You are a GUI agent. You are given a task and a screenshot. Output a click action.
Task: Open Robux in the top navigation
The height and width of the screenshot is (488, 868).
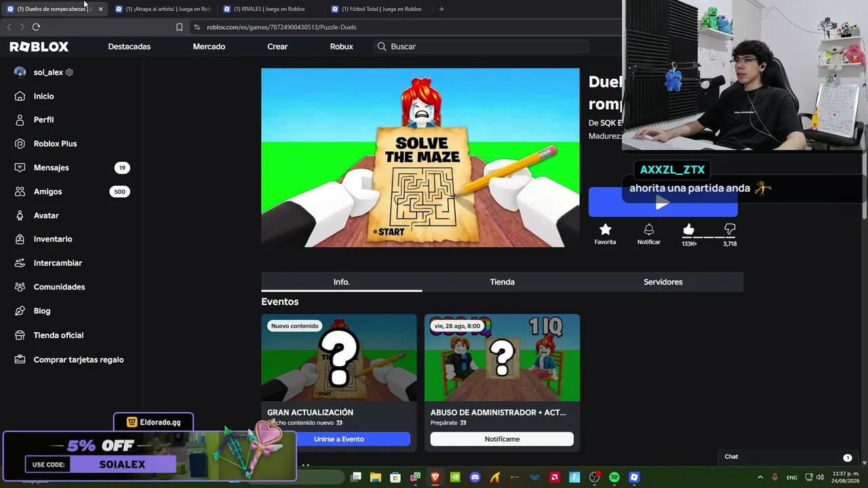[x=341, y=47]
